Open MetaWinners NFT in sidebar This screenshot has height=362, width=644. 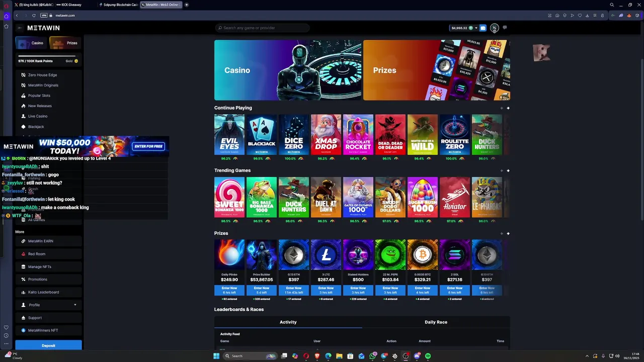coord(48,330)
